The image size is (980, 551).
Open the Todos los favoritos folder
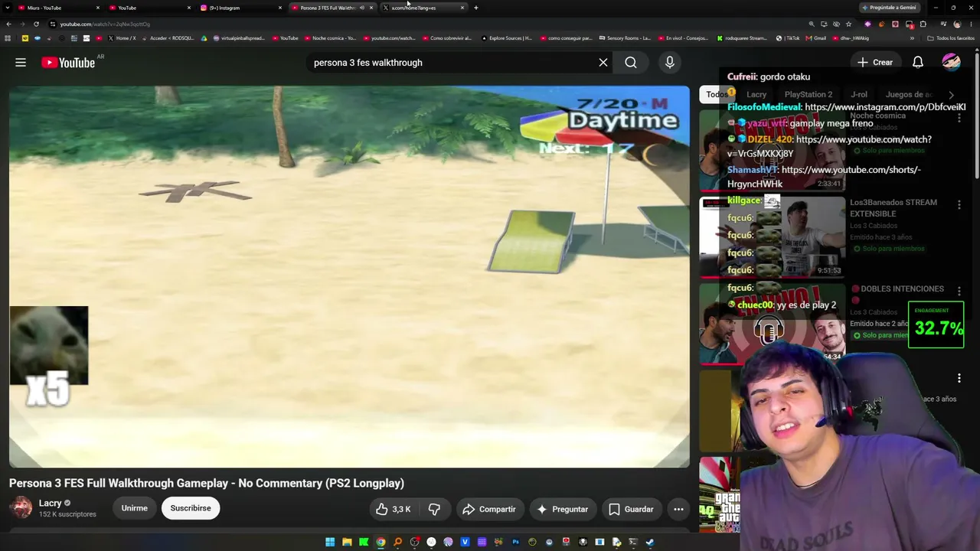click(x=951, y=38)
